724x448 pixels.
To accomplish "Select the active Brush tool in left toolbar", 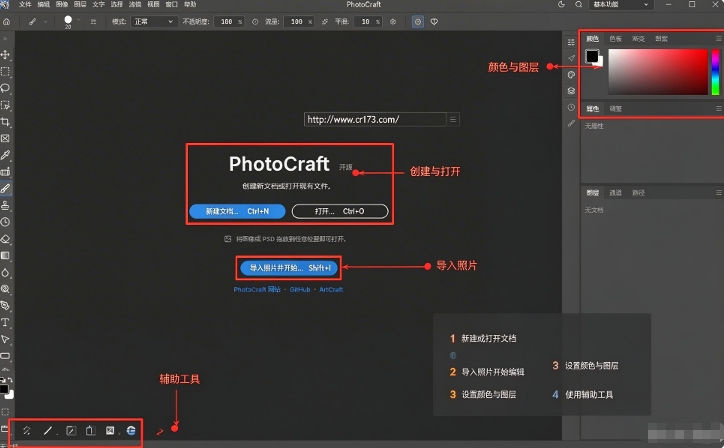I will point(5,188).
